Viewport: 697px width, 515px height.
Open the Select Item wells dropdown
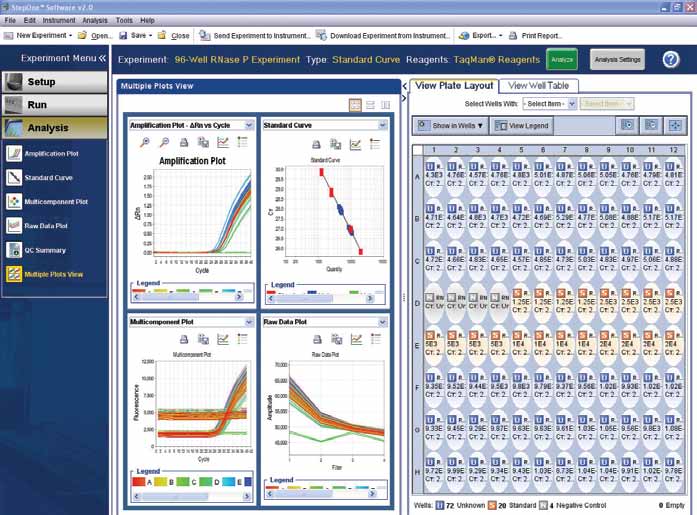pos(549,104)
